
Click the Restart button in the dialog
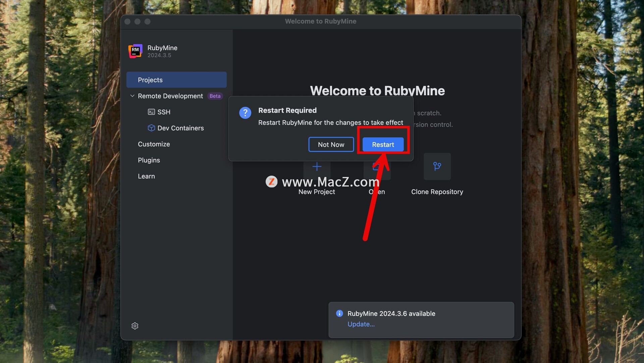click(383, 144)
